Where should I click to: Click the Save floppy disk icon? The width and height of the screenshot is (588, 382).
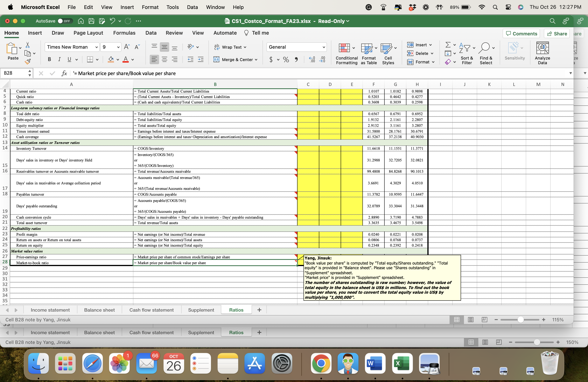pyautogui.click(x=91, y=21)
